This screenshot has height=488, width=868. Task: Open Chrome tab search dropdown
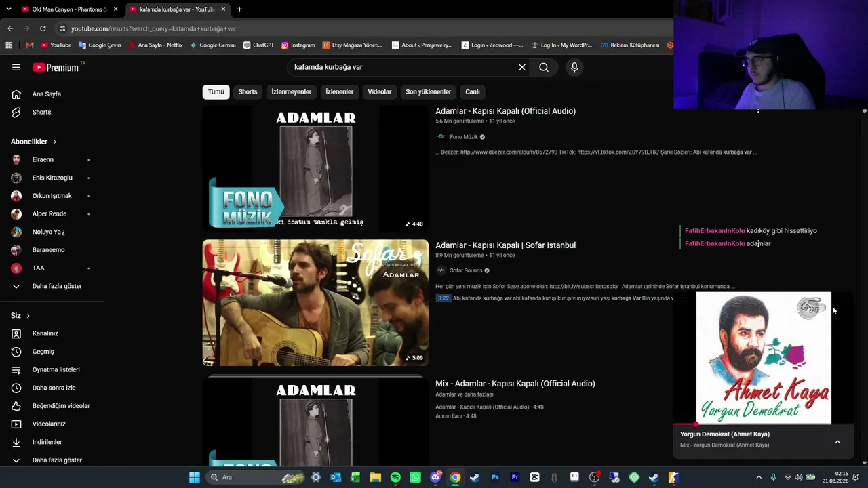coord(9,9)
